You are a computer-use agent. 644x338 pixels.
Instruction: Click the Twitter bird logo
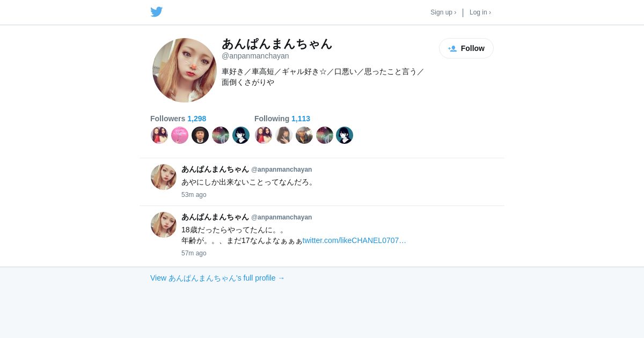click(156, 12)
